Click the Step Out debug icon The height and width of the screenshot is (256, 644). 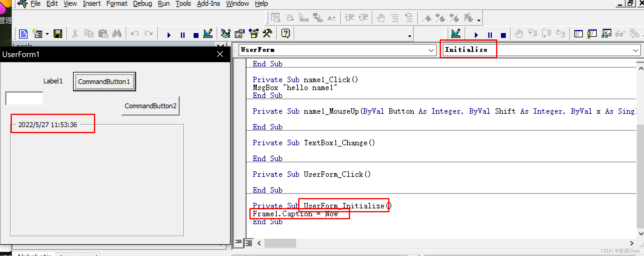click(561, 33)
